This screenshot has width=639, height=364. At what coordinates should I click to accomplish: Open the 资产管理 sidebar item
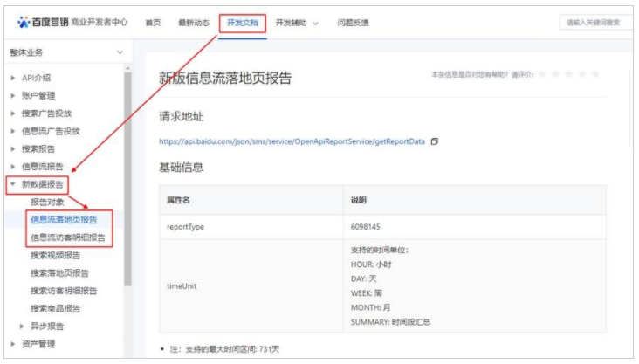click(x=38, y=344)
